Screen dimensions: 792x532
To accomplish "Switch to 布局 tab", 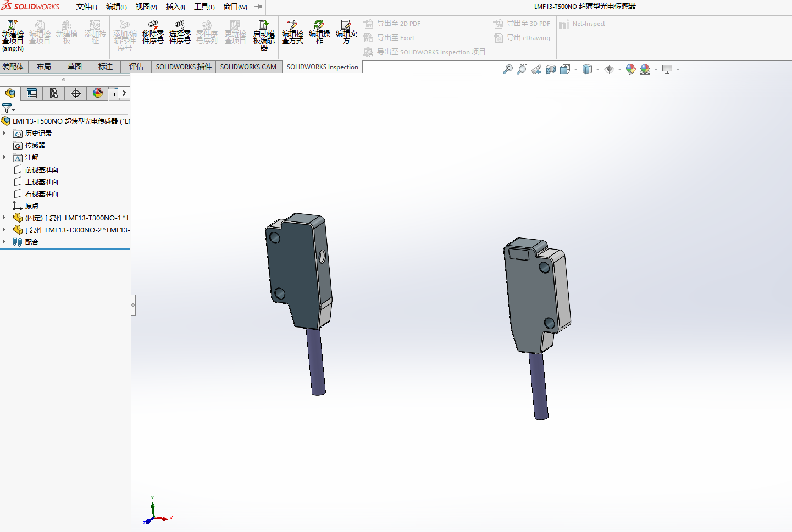I will click(44, 66).
